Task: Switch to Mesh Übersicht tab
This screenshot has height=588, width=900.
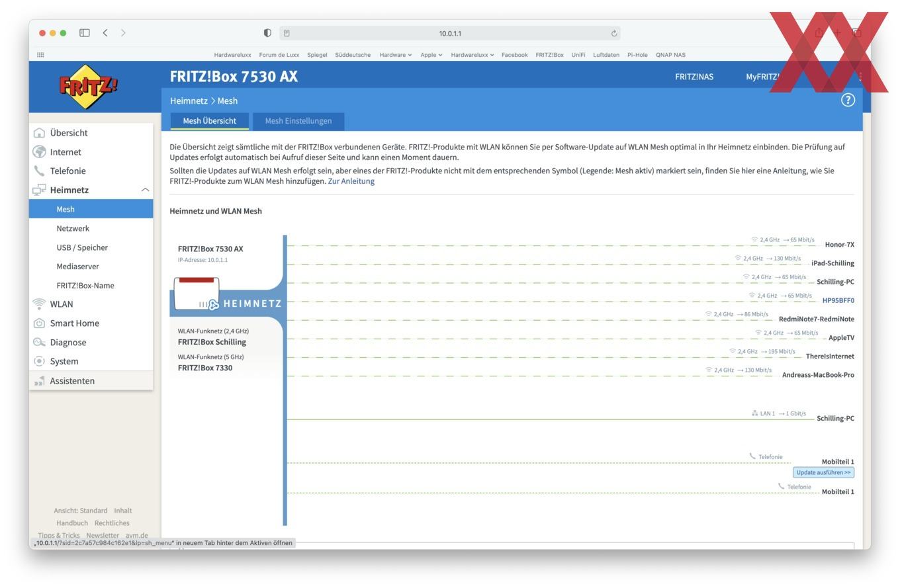Action: pos(209,121)
